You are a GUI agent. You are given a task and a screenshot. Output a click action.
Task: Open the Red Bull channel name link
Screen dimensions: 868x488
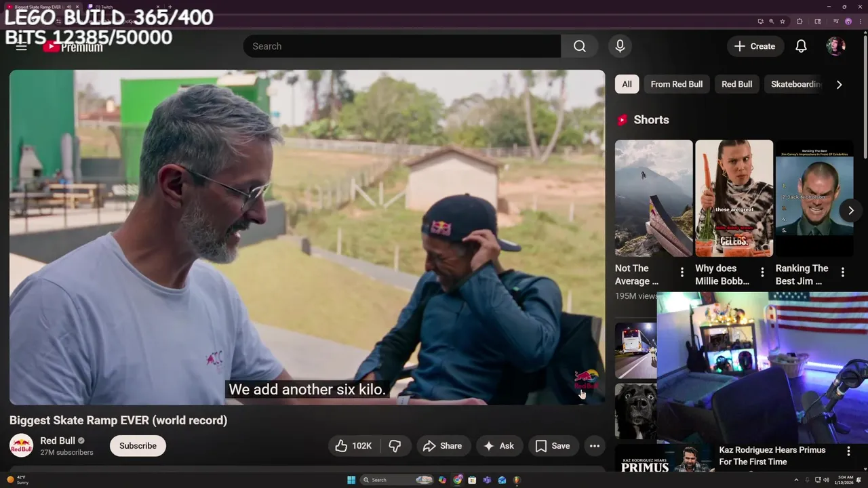[x=58, y=441]
